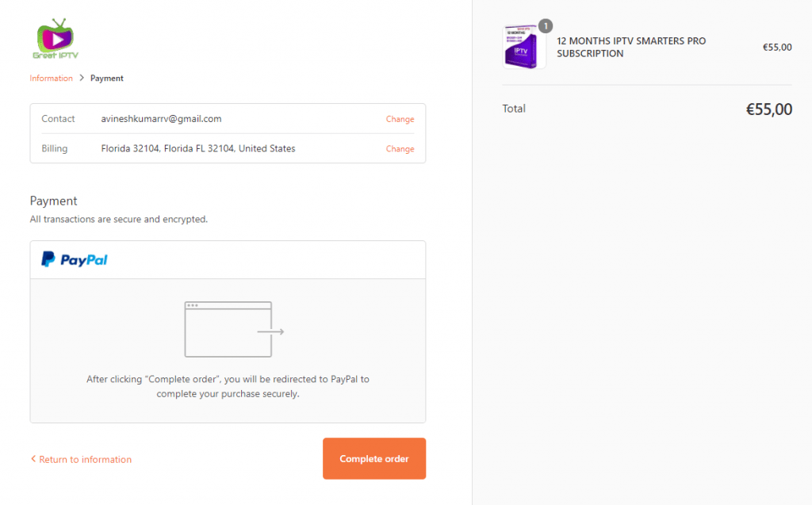
Task: Click the browser redirect illustration icon
Action: tap(234, 330)
